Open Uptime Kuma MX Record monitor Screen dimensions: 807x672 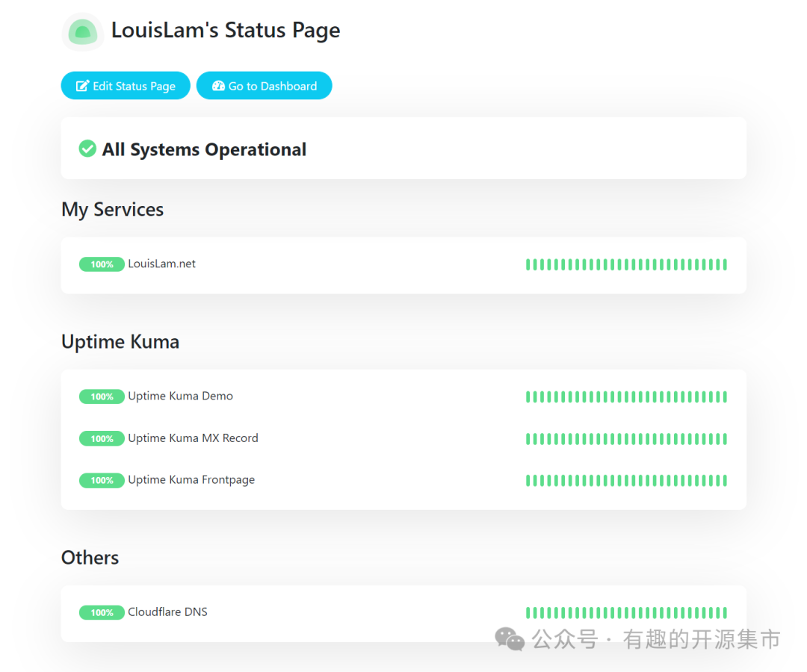click(193, 438)
